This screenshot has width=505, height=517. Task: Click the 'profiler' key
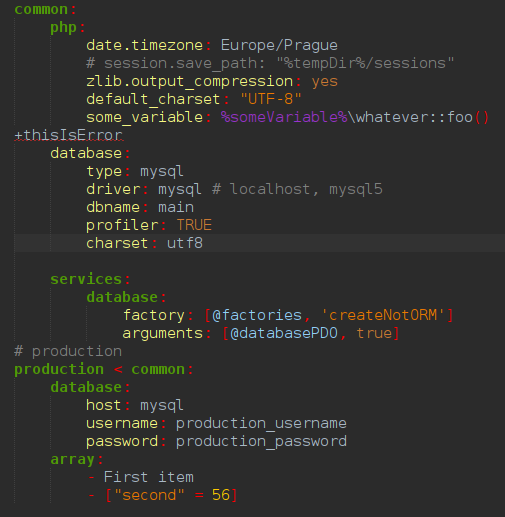(x=122, y=226)
